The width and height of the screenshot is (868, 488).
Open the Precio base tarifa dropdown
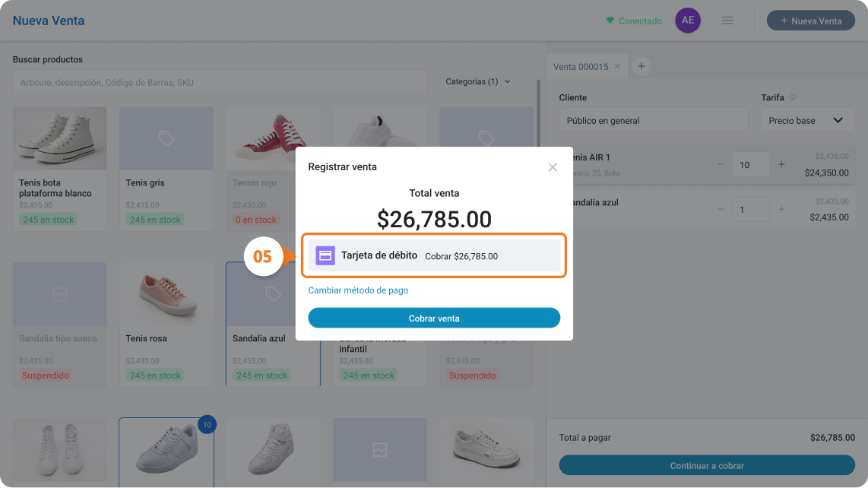click(x=808, y=120)
